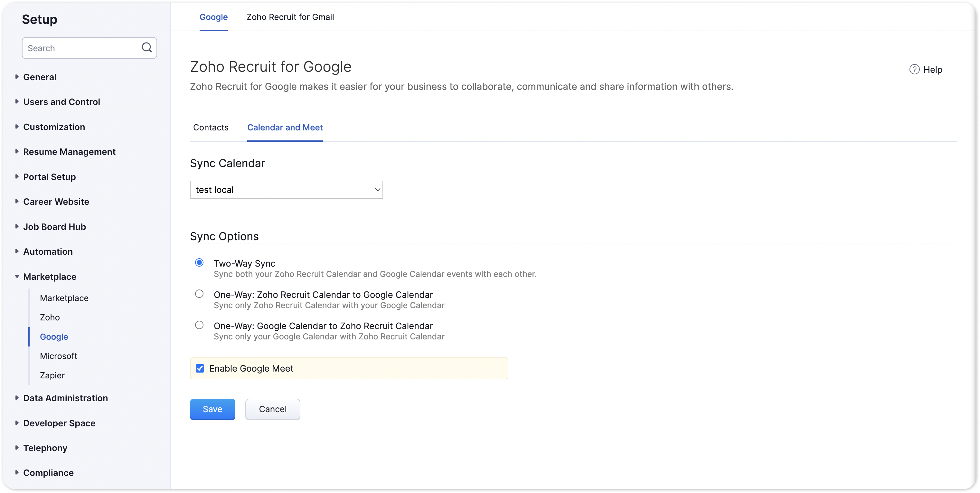Click the 'Enable Google Meet' label text
Screen dimensions: 980x493
(x=251, y=368)
